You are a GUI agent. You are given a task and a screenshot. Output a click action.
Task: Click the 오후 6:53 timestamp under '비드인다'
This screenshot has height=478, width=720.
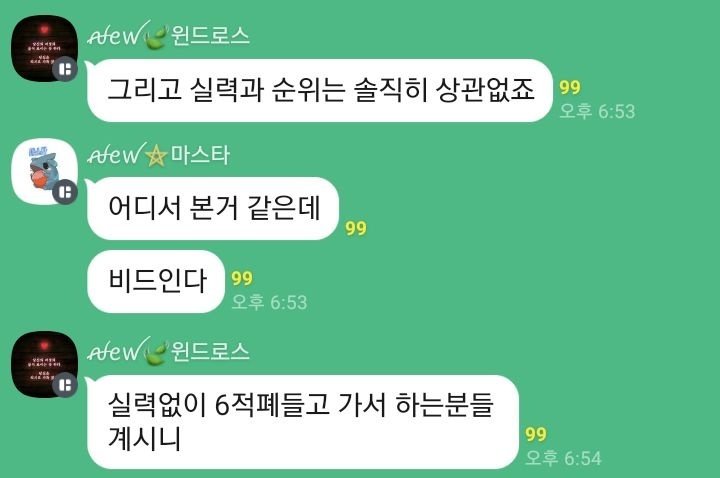click(x=269, y=302)
